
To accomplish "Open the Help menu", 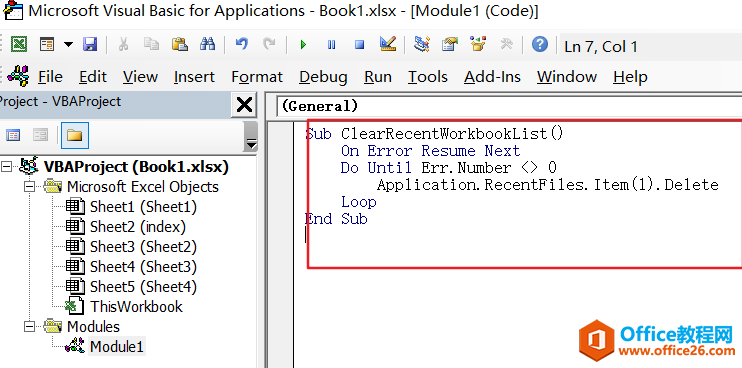I will coord(630,77).
